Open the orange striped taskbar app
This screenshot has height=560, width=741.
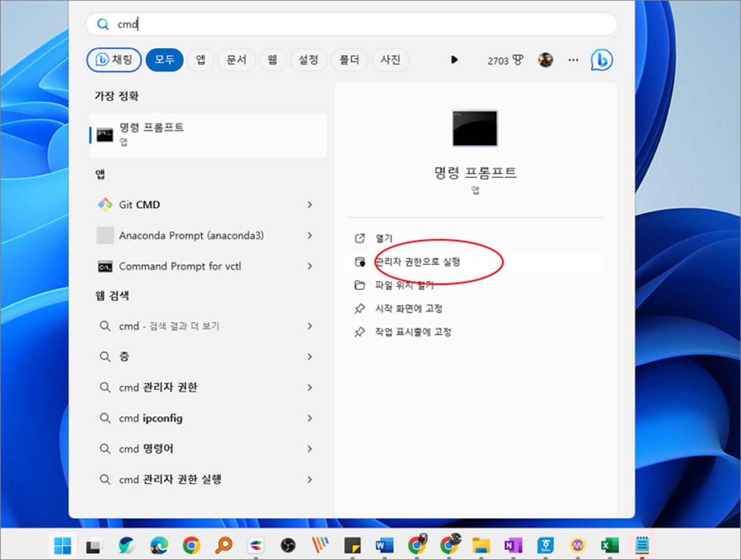point(320,545)
